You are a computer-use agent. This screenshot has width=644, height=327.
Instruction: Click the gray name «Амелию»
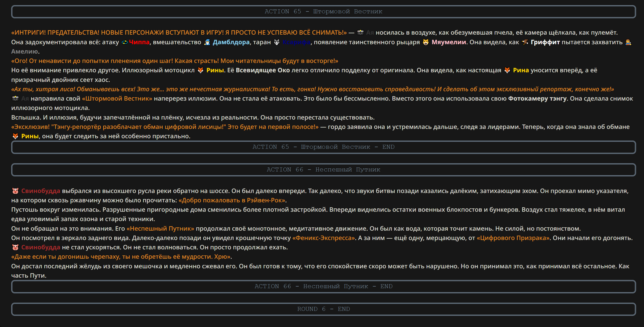coord(25,51)
